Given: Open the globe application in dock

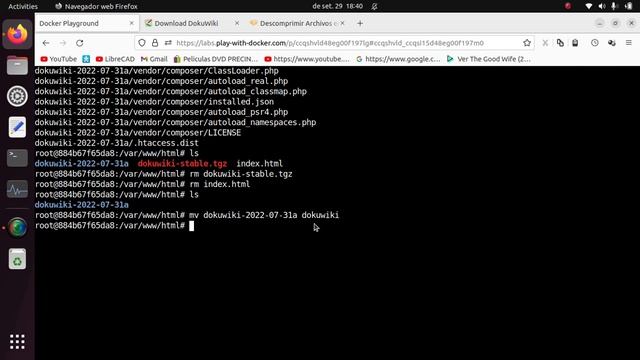Looking at the screenshot, I should [17, 228].
